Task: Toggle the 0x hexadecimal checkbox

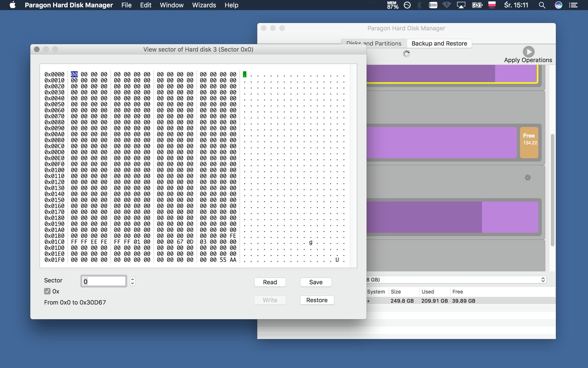Action: (47, 291)
